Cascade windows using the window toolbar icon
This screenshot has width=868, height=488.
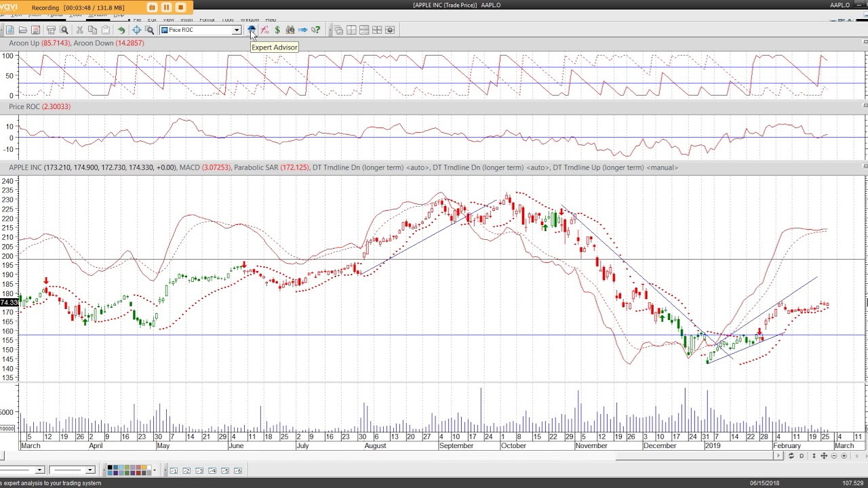click(338, 30)
